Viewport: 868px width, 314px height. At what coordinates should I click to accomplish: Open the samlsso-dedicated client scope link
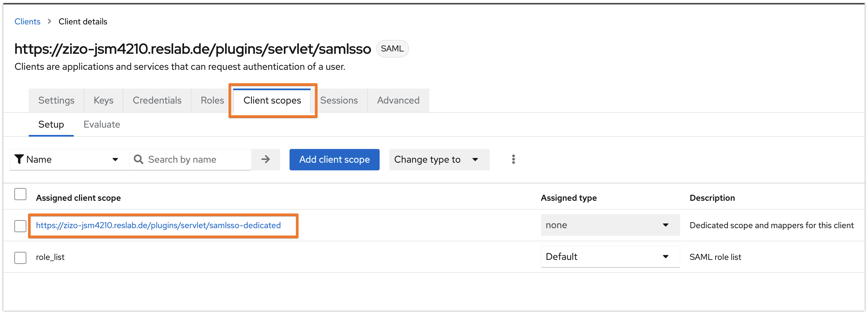pos(158,225)
